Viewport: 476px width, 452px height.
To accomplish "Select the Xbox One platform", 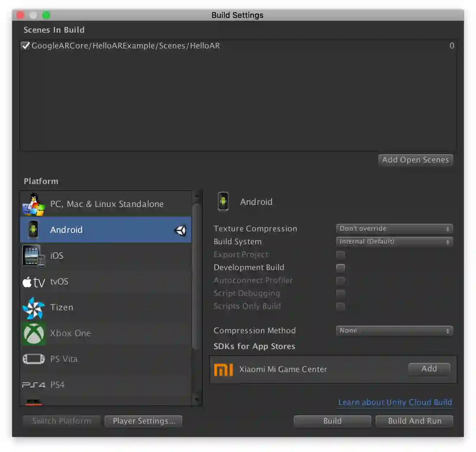I will click(x=106, y=333).
